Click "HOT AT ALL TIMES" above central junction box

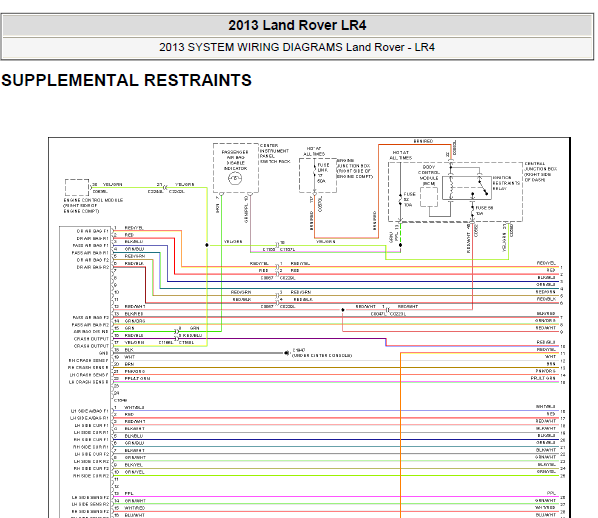[400, 155]
